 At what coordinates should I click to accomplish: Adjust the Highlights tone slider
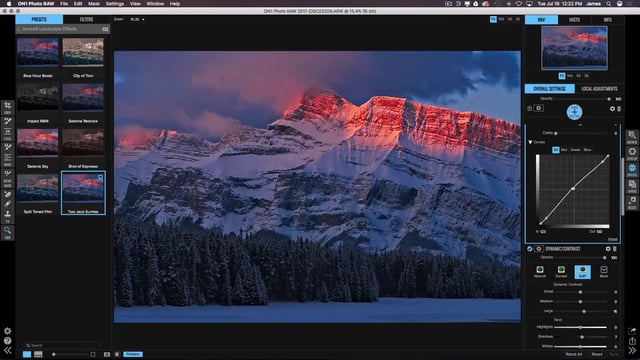tap(580, 327)
